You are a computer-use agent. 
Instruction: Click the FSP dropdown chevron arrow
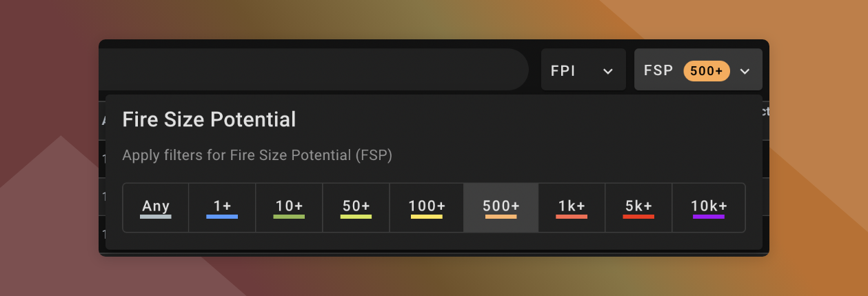[745, 71]
